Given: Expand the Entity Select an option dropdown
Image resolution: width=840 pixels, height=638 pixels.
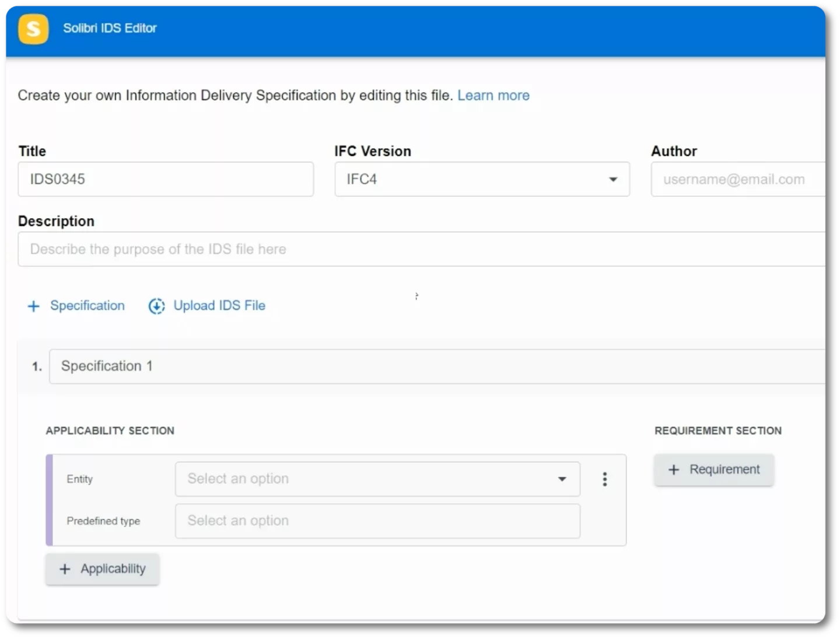Looking at the screenshot, I should click(x=377, y=479).
